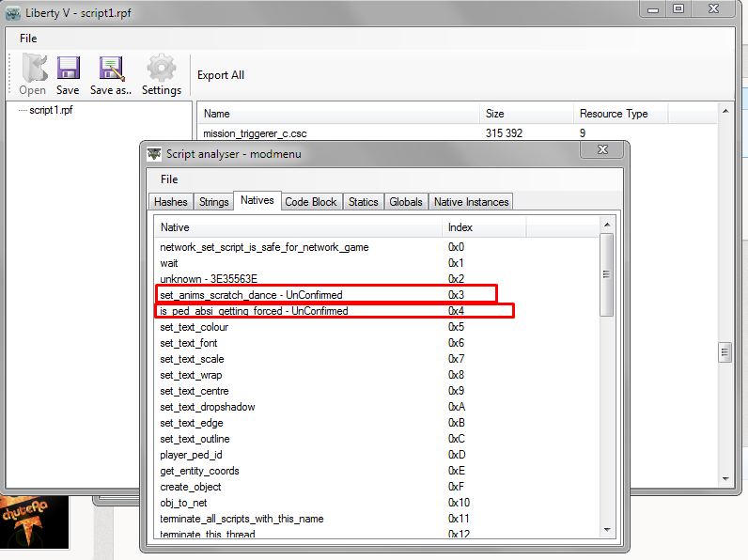Open File menu of Liberty V window
This screenshot has height=560, width=748.
point(28,39)
